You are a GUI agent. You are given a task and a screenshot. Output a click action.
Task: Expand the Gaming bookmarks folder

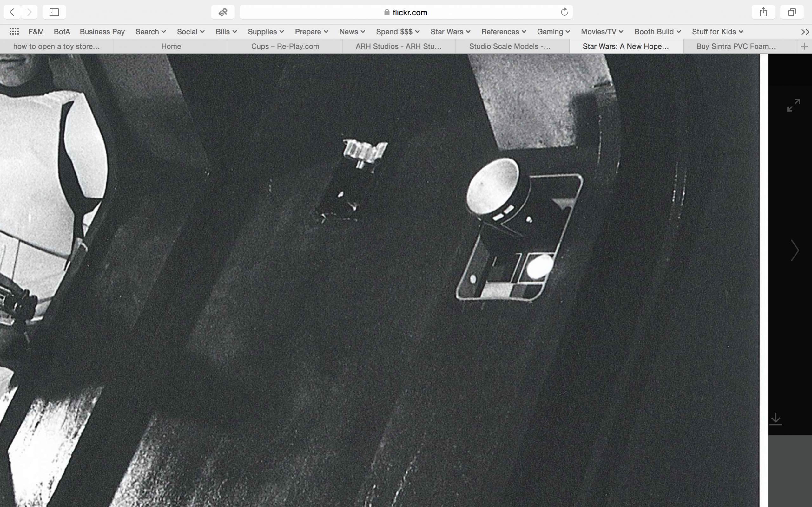click(x=553, y=31)
